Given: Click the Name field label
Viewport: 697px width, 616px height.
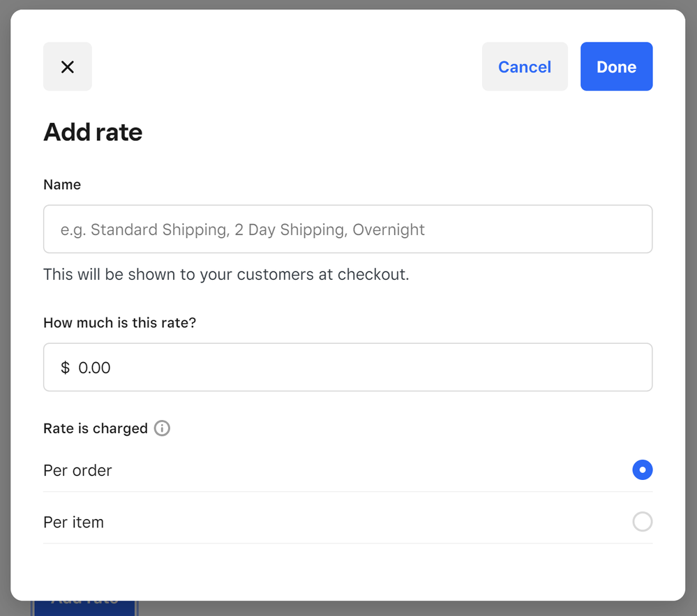Looking at the screenshot, I should 62,185.
